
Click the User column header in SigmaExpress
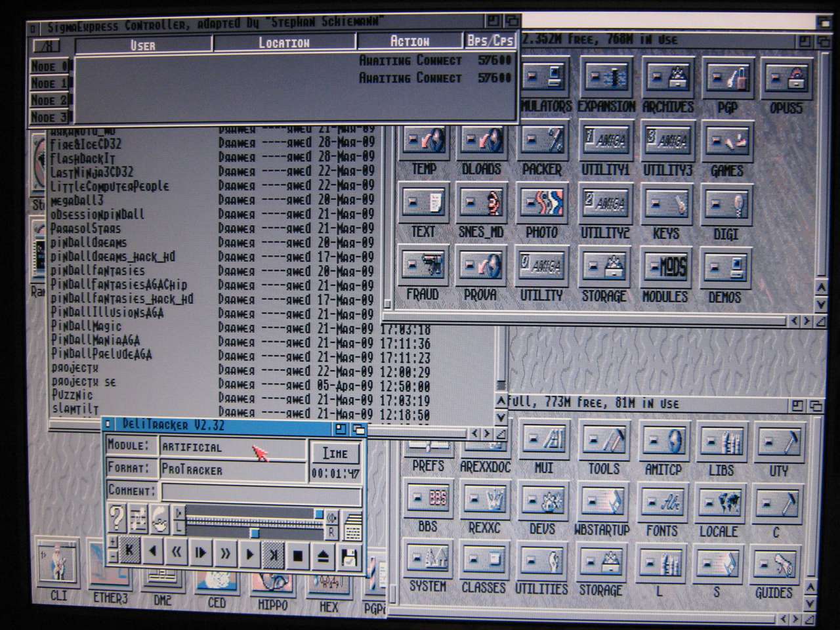144,44
